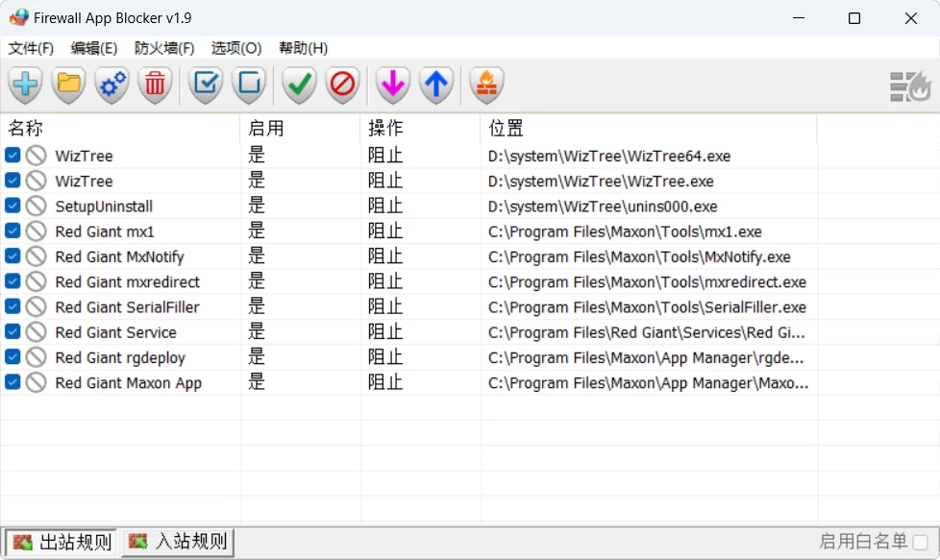The width and height of the screenshot is (940, 560).
Task: Sort by the 名称 column header
Action: (120, 128)
